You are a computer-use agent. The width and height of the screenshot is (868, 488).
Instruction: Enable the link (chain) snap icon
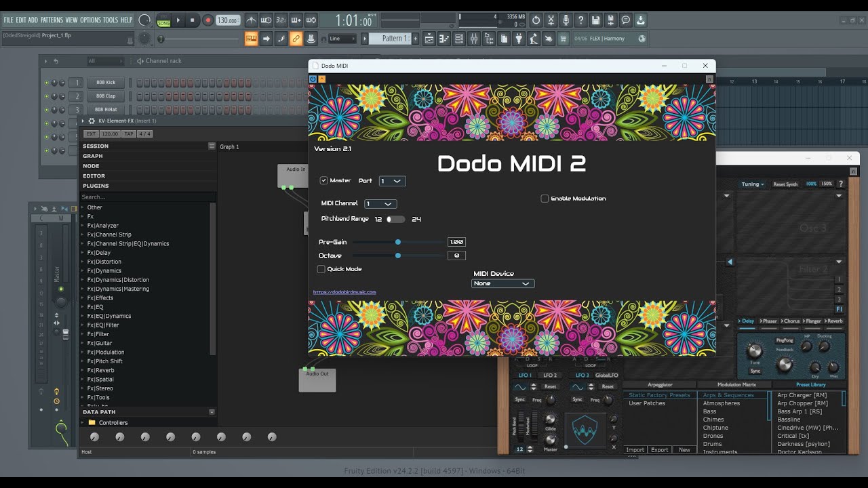click(x=296, y=39)
